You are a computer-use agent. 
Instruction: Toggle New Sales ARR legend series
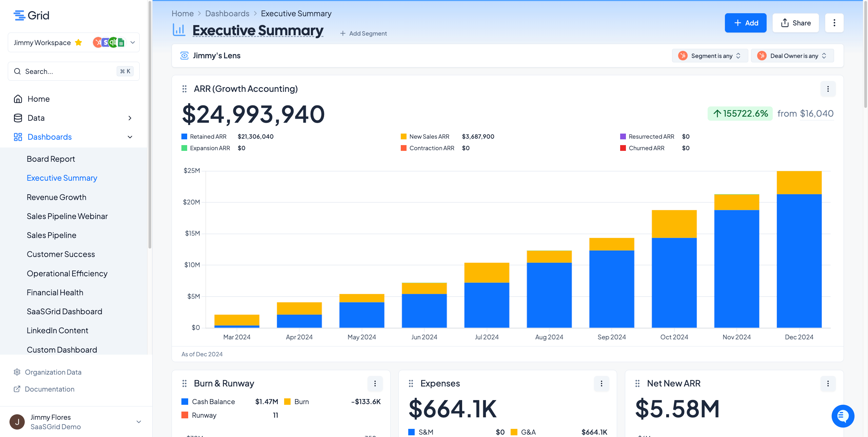429,137
